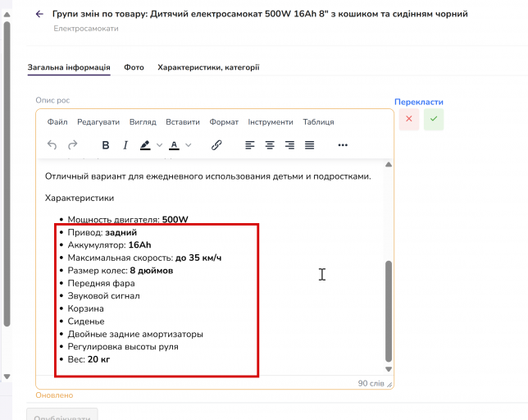Show more toolbar options via three dots
Image resolution: width=528 pixels, height=420 pixels.
(x=343, y=145)
